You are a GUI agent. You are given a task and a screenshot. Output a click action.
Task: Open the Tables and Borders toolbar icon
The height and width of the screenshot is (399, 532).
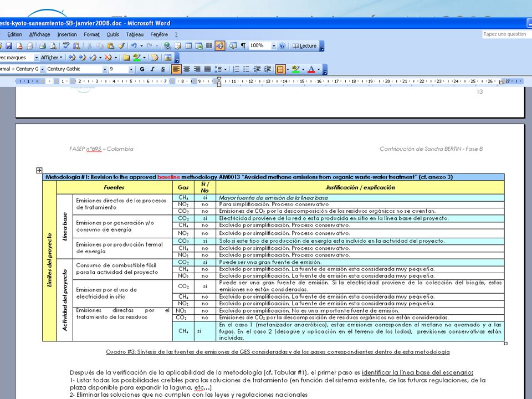tap(178, 46)
